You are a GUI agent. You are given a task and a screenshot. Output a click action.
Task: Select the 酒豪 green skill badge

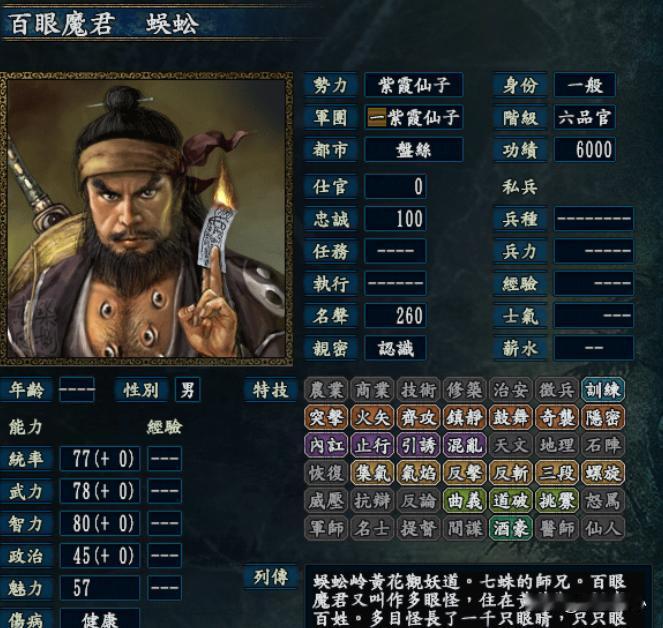(510, 528)
